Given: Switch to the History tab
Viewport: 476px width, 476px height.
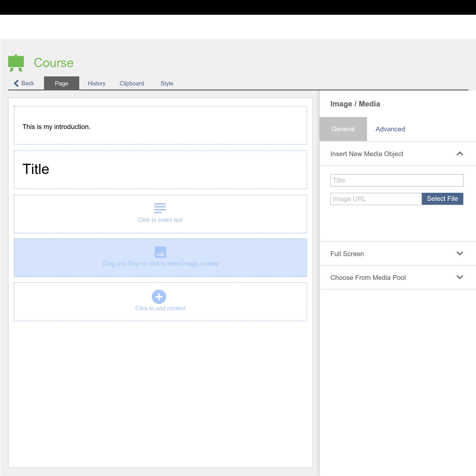Looking at the screenshot, I should point(97,84).
